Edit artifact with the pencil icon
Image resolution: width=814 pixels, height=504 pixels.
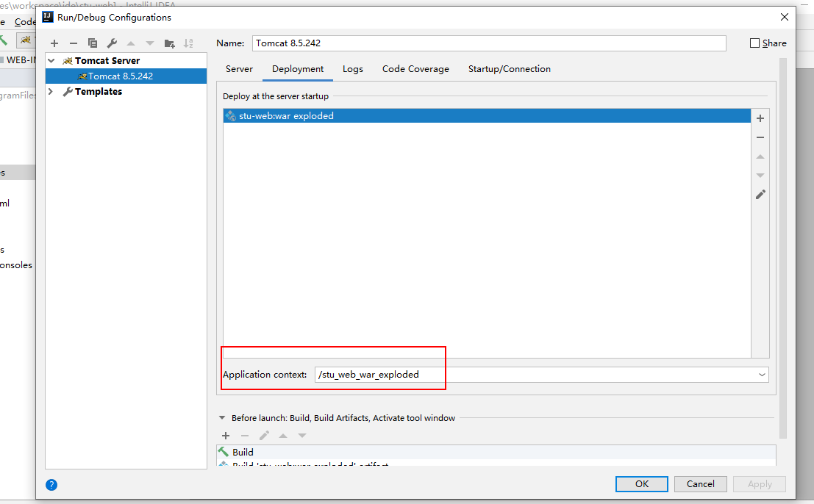(x=760, y=195)
